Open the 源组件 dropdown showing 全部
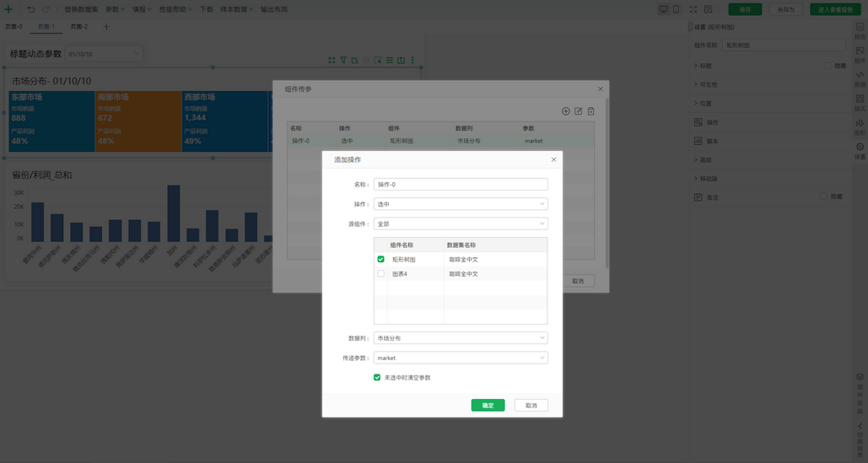The image size is (868, 463). 461,224
